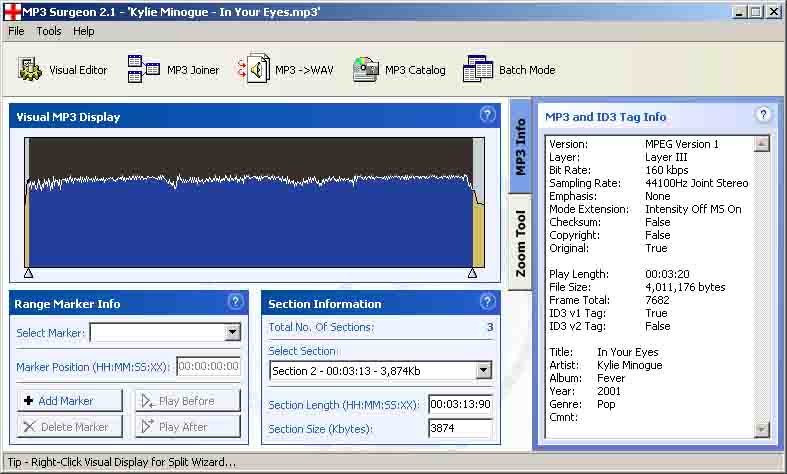
Task: Open the Help menu
Action: tap(83, 31)
